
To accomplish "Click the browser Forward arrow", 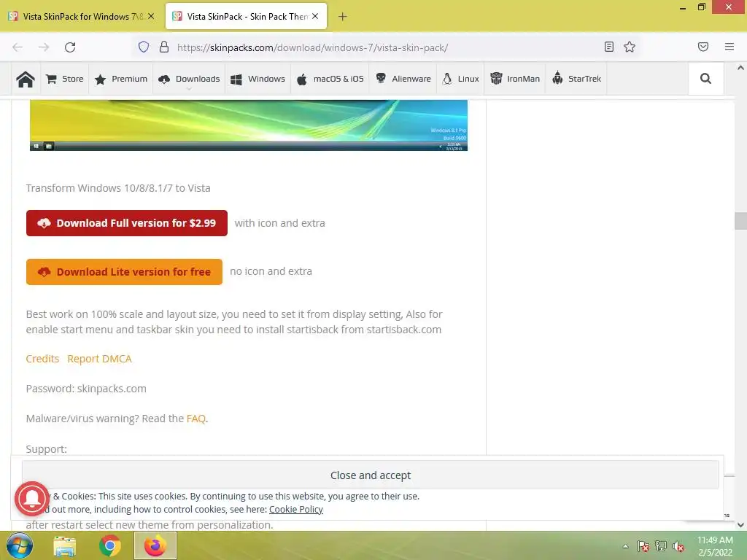I will click(44, 47).
